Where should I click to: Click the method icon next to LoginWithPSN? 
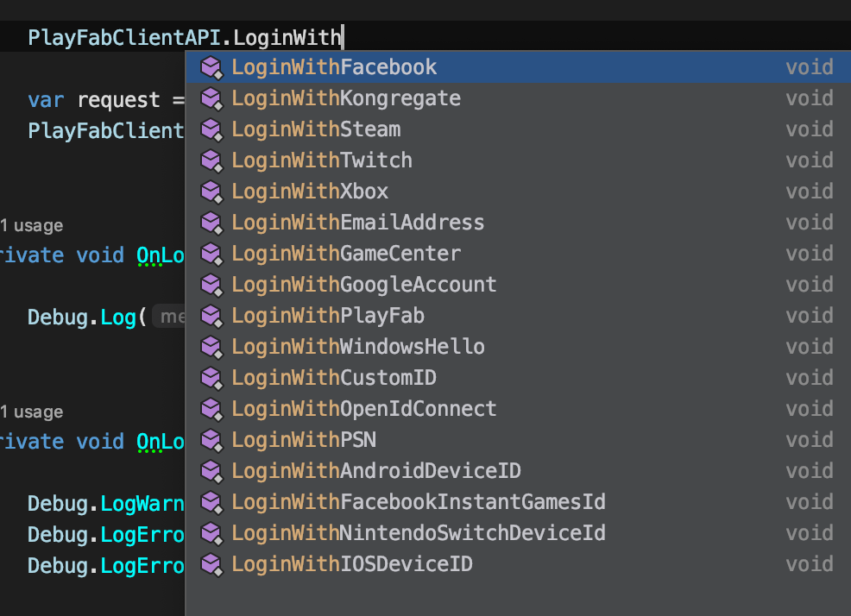tap(211, 440)
